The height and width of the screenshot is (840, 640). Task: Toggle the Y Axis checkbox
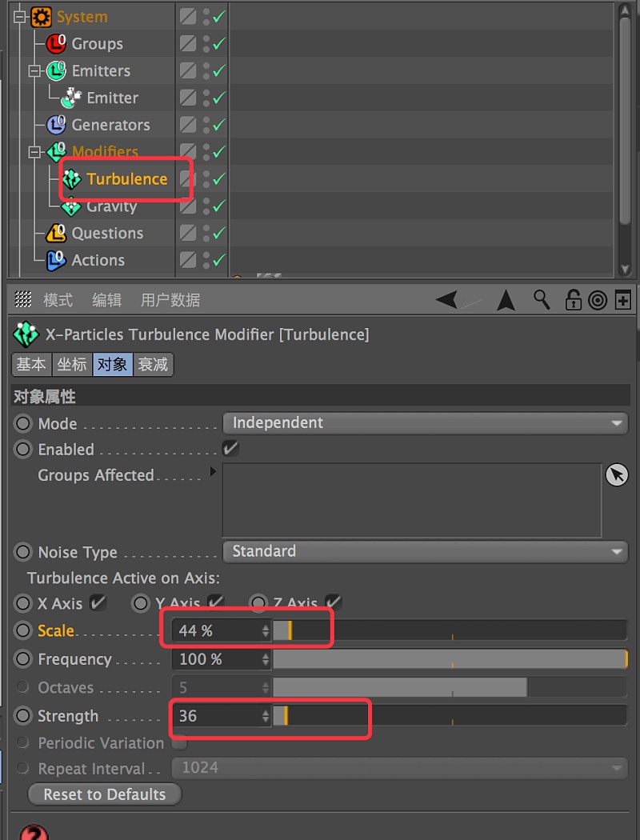[215, 603]
